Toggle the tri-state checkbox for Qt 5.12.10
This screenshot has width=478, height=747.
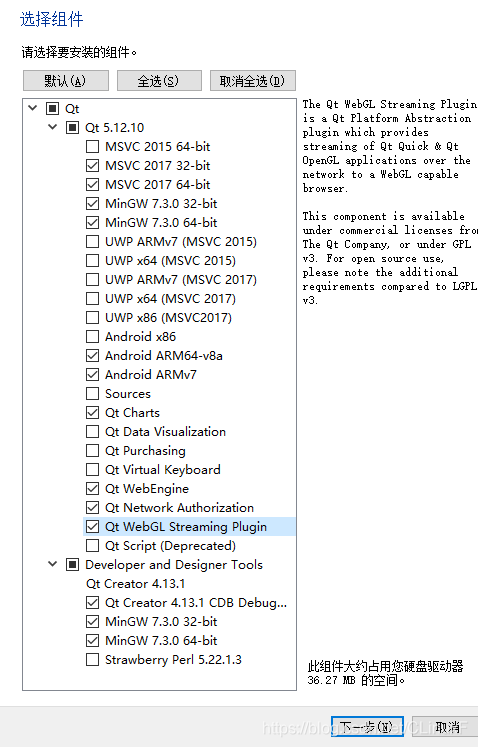coord(72,128)
